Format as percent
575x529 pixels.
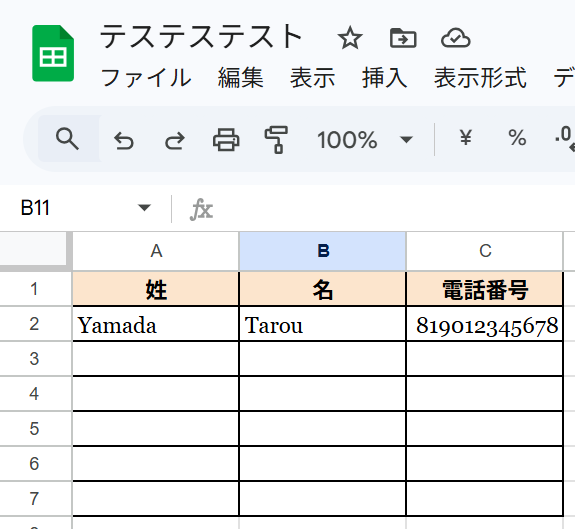(x=517, y=138)
